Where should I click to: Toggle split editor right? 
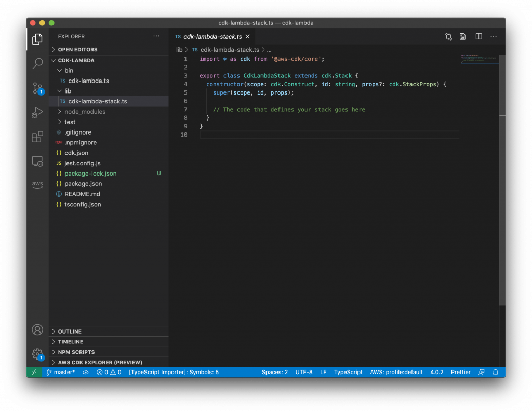click(478, 36)
